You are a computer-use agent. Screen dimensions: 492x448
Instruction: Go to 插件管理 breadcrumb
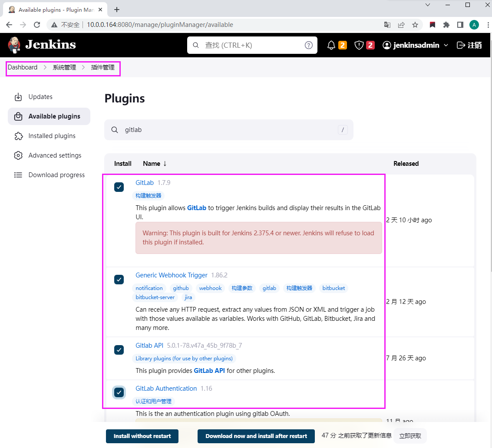pos(102,67)
